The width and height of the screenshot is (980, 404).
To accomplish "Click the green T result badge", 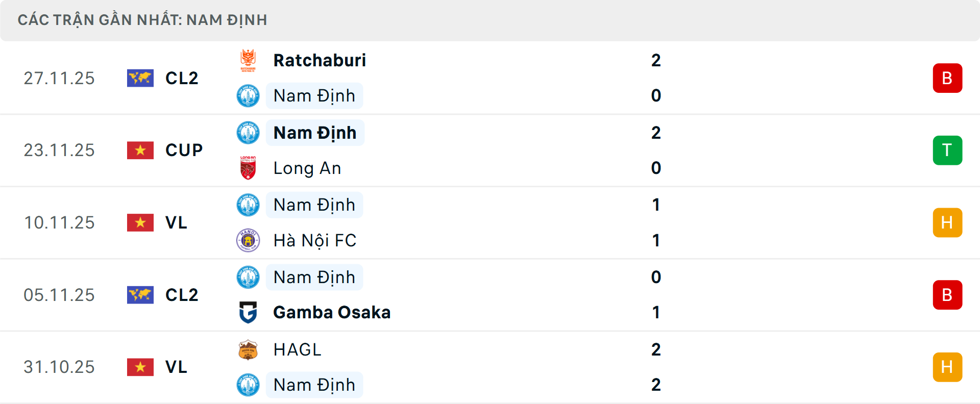I will pyautogui.click(x=947, y=150).
